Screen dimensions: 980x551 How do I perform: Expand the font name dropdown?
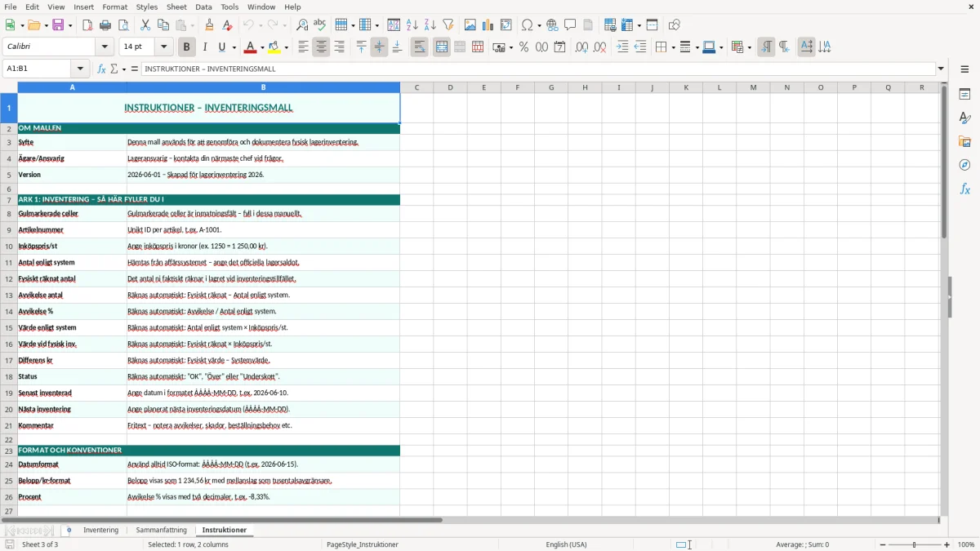tap(105, 47)
